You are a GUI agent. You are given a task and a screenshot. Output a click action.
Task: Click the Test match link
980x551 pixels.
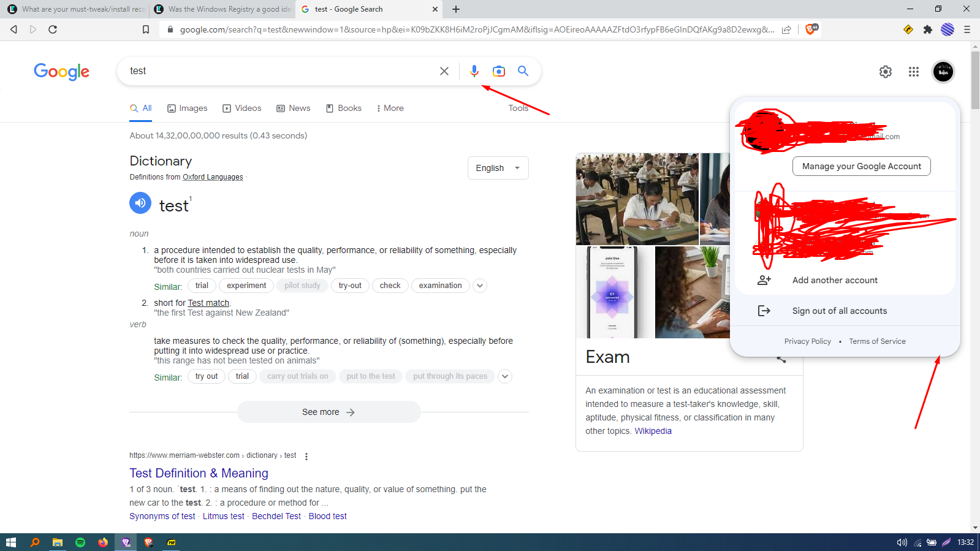click(208, 303)
